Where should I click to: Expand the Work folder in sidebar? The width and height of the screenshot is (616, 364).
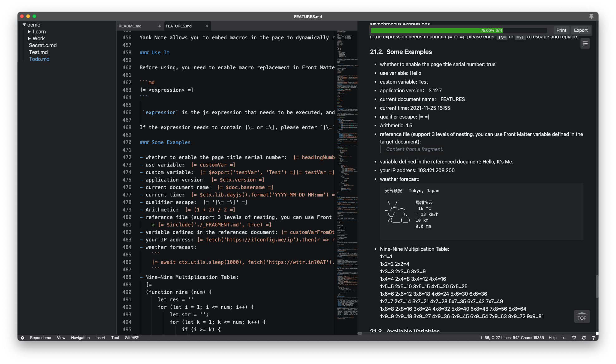coord(39,38)
